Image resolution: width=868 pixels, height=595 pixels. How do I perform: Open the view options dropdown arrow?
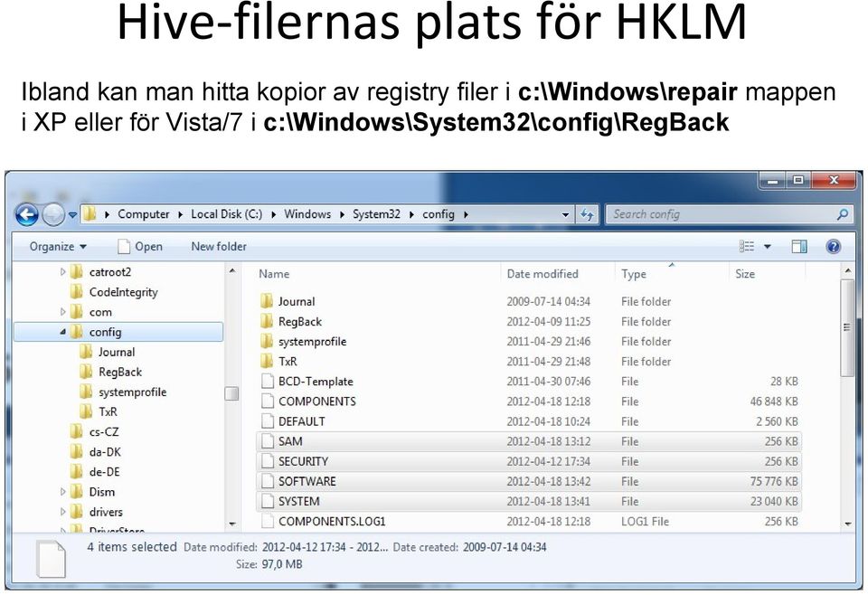point(768,247)
